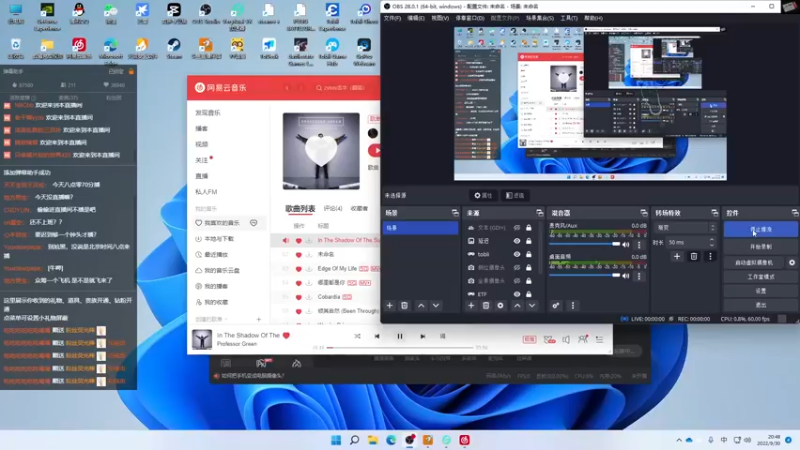
Task: Unlike the Edge Of My Life heart
Action: tap(298, 268)
